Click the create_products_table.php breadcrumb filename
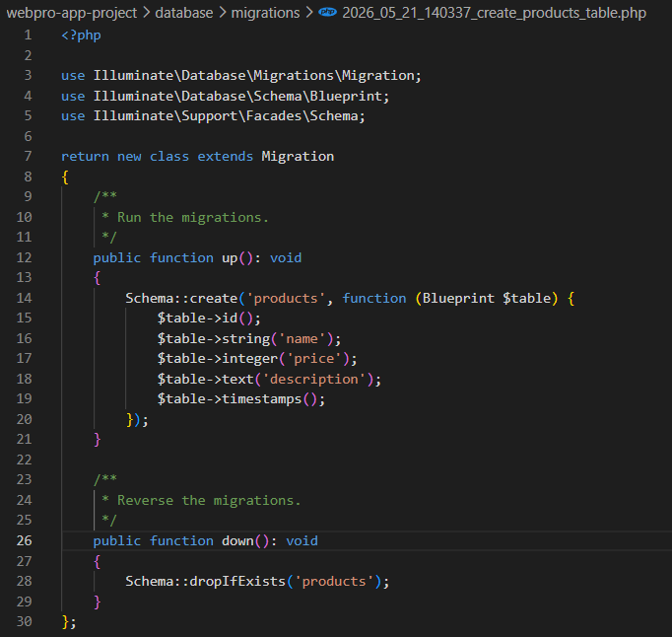The image size is (672, 637). point(494,13)
